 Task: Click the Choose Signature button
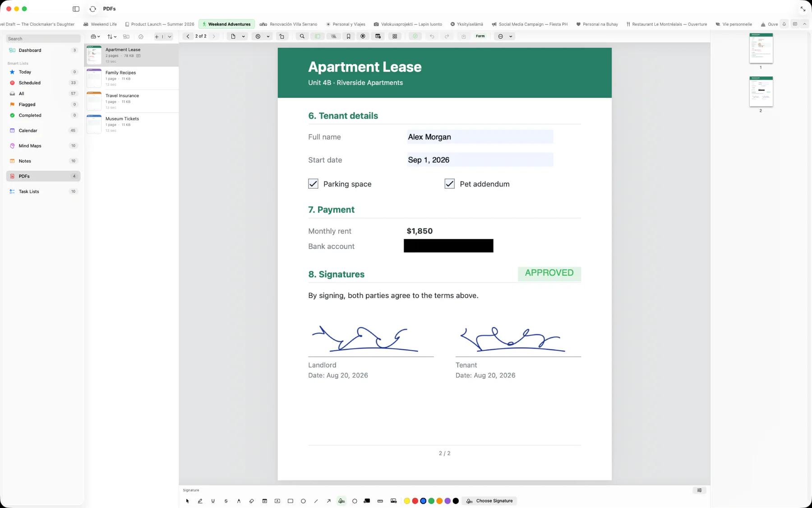pyautogui.click(x=489, y=501)
